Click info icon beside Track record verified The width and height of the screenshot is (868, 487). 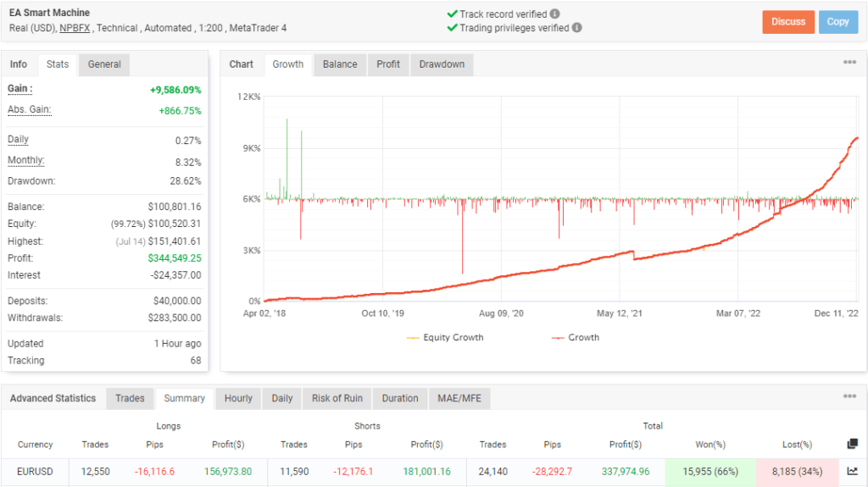[554, 14]
